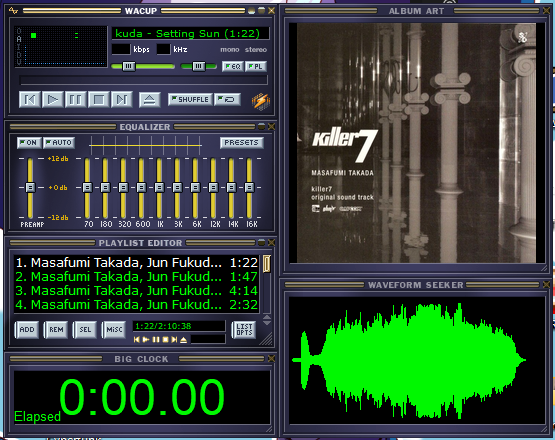Viewport: 555px width, 440px height.
Task: Skip to the next track in main window
Action: pyautogui.click(x=122, y=100)
